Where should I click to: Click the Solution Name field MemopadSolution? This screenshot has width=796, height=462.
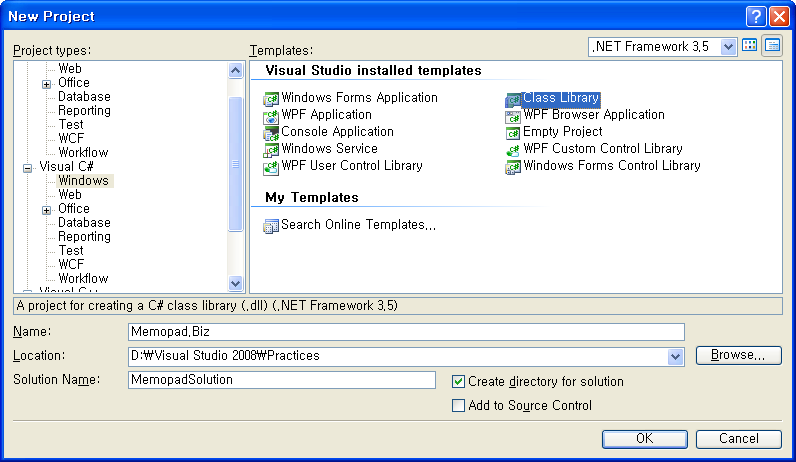point(282,380)
